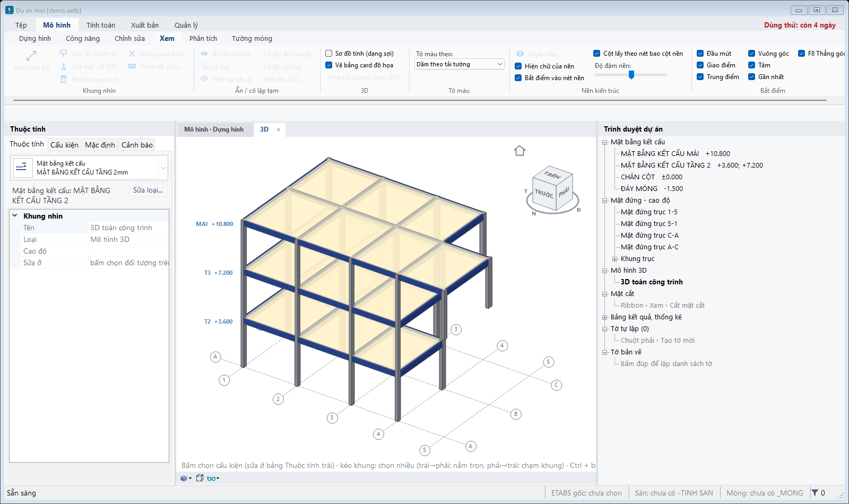The width and height of the screenshot is (849, 504).
Task: Click the filter funnel icon in status bar
Action: [815, 493]
